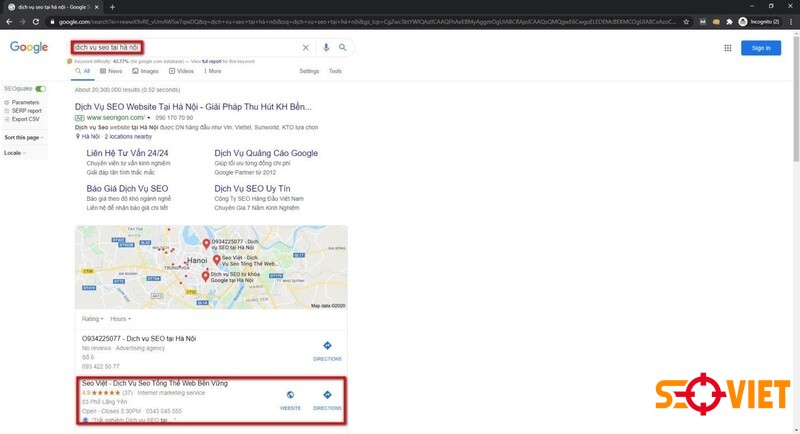The image size is (800, 434).
Task: Expand the Sort this page dropdown
Action: click(23, 137)
